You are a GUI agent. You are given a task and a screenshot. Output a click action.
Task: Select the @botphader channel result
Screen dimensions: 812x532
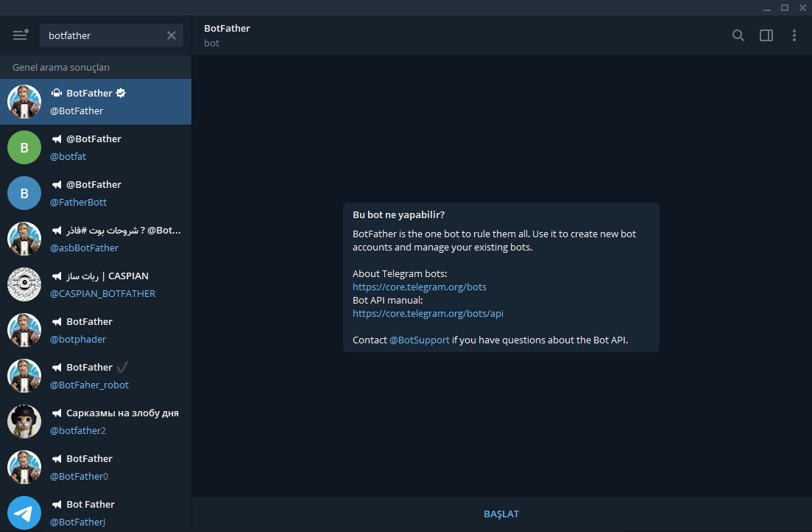pyautogui.click(x=110, y=330)
